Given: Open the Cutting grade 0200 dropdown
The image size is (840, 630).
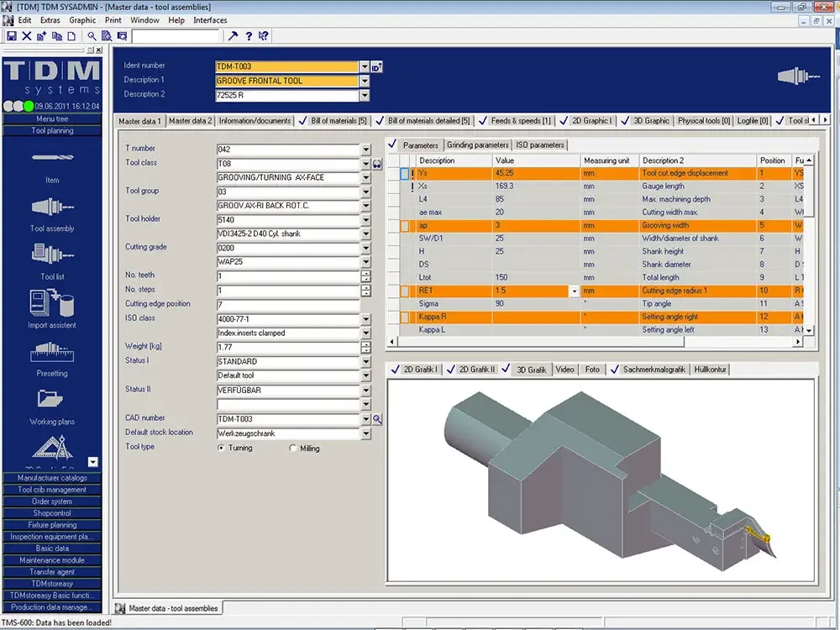Looking at the screenshot, I should click(x=366, y=248).
